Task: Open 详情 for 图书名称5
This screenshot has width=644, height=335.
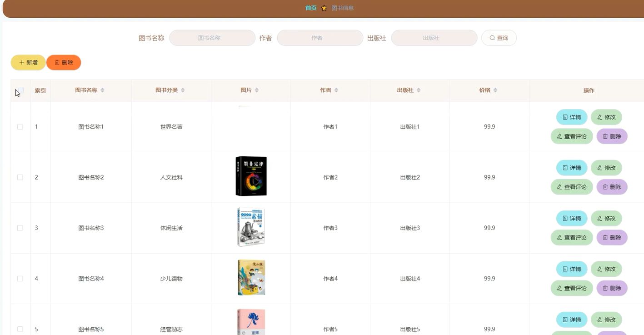Action: (572, 320)
